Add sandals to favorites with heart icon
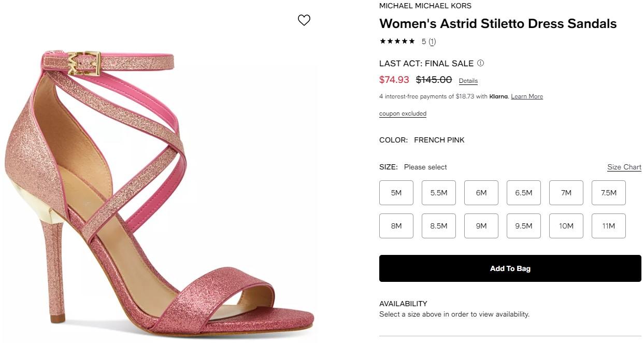Screen dimensions: 644x343 [x=304, y=20]
